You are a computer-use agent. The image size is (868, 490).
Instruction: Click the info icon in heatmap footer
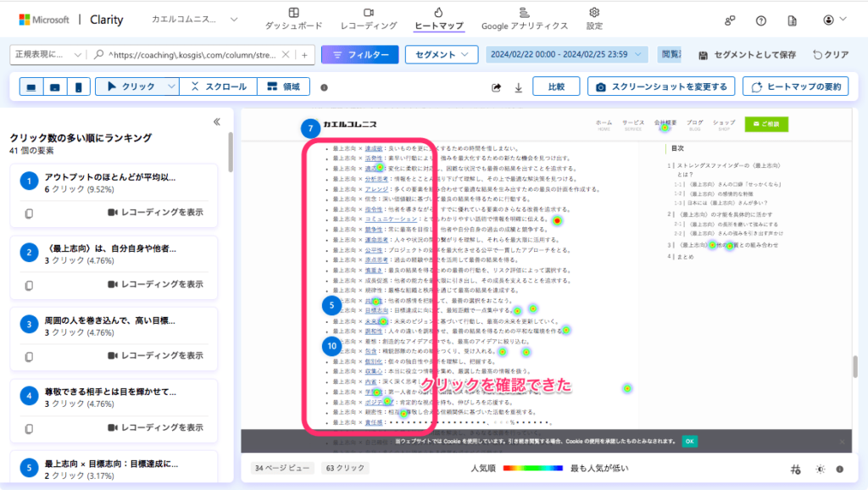840,469
